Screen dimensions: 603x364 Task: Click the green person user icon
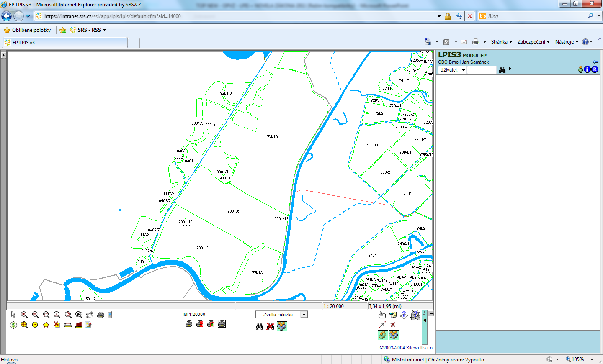pyautogui.click(x=580, y=69)
